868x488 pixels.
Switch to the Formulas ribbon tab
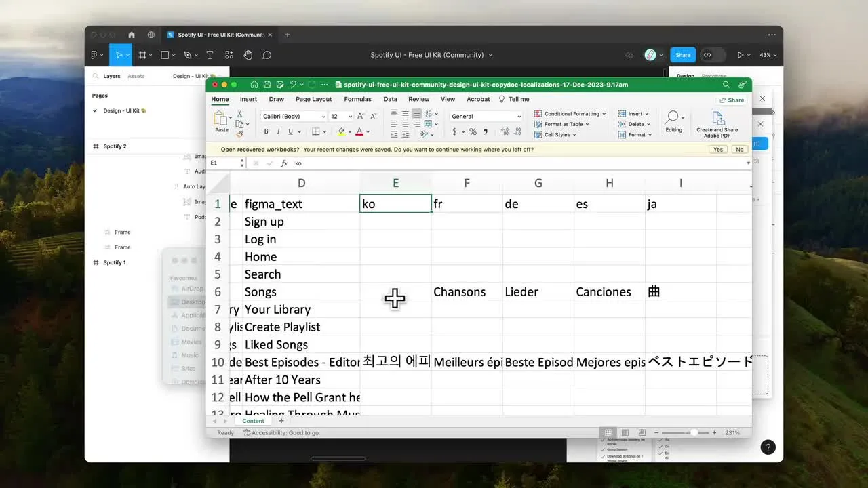click(357, 99)
